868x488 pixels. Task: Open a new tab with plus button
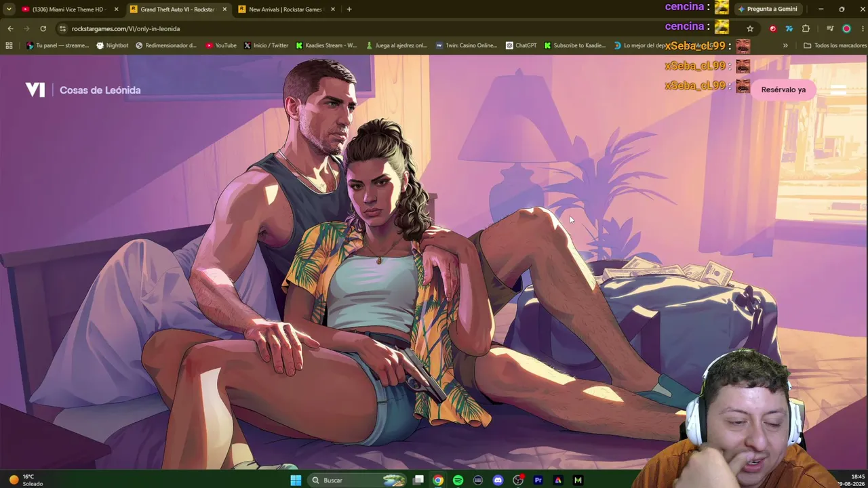click(x=349, y=9)
